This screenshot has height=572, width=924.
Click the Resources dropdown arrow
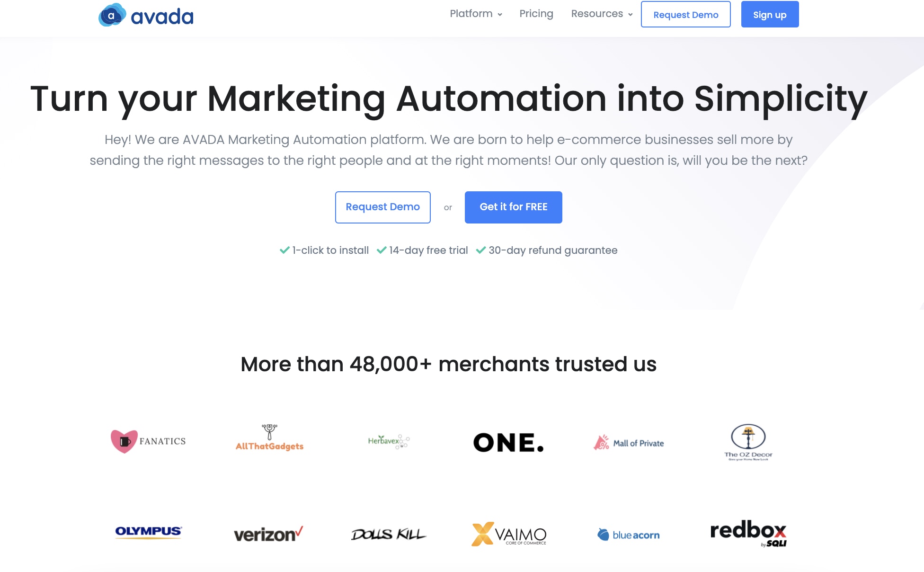631,15
